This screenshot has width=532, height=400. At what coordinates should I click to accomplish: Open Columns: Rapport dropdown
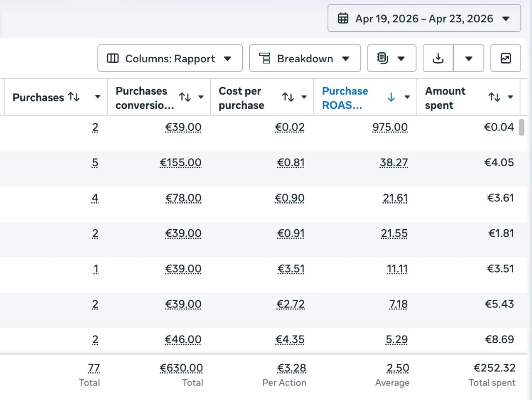[x=170, y=58]
